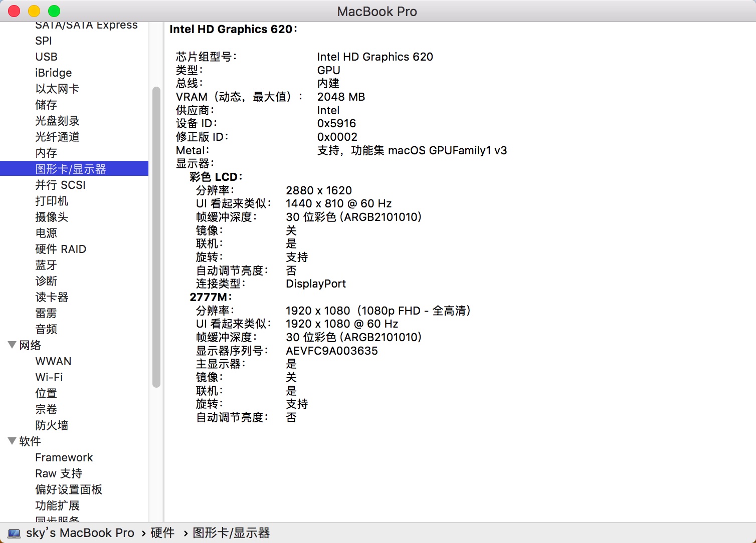This screenshot has width=756, height=543.
Task: Click the 1920 x 1080 FHD resolution value
Action: coord(379,311)
